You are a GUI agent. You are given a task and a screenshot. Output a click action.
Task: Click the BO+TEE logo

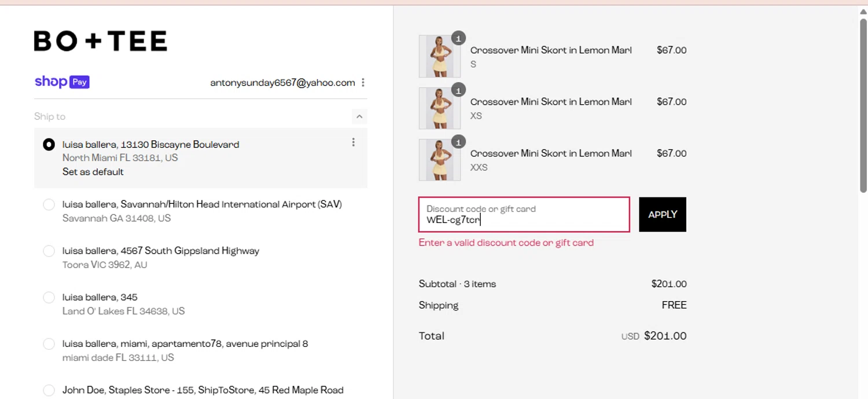(101, 41)
